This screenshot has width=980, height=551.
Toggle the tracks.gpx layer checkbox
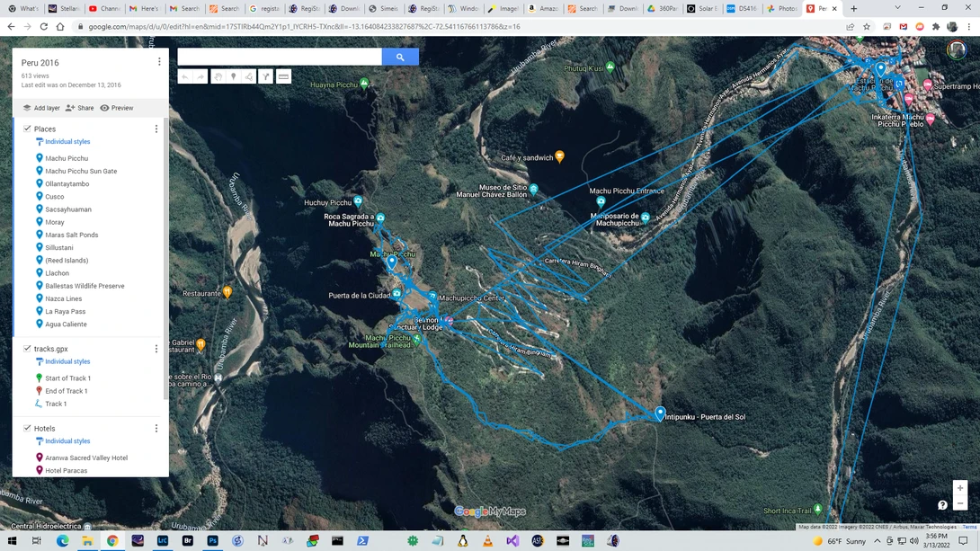pyautogui.click(x=27, y=349)
